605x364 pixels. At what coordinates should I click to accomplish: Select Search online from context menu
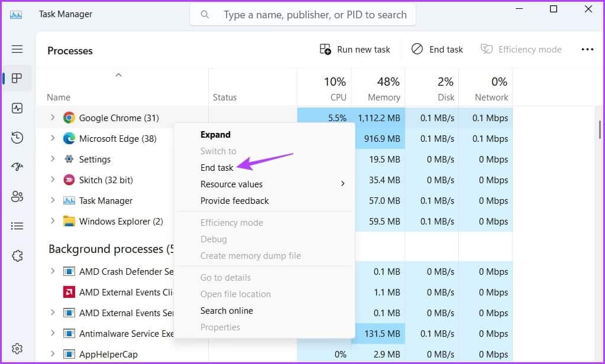coord(227,311)
